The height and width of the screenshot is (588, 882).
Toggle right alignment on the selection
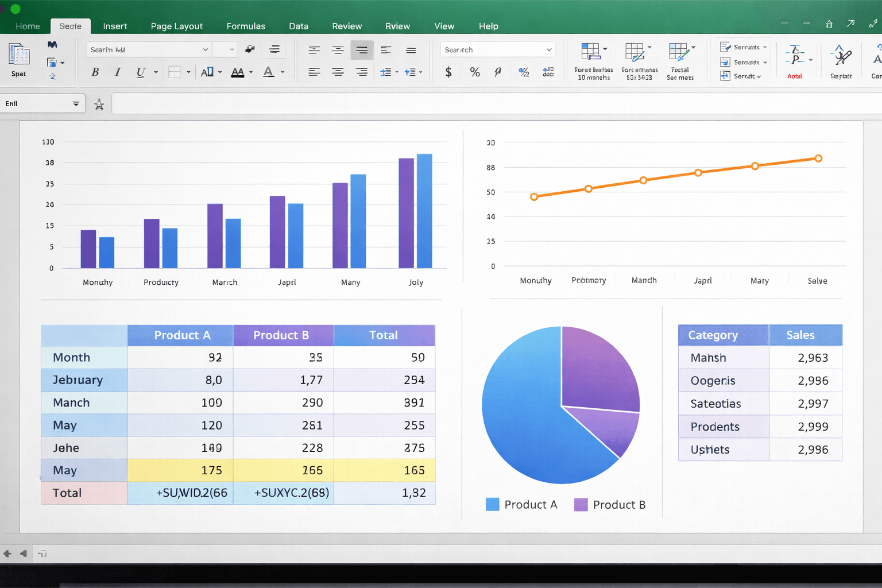[x=362, y=72]
